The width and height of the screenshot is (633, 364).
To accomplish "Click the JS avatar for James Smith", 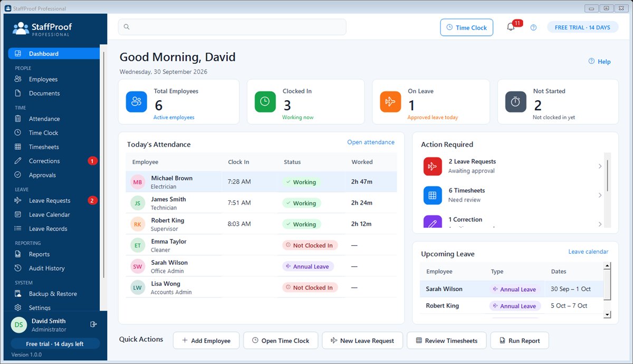I will [x=137, y=203].
